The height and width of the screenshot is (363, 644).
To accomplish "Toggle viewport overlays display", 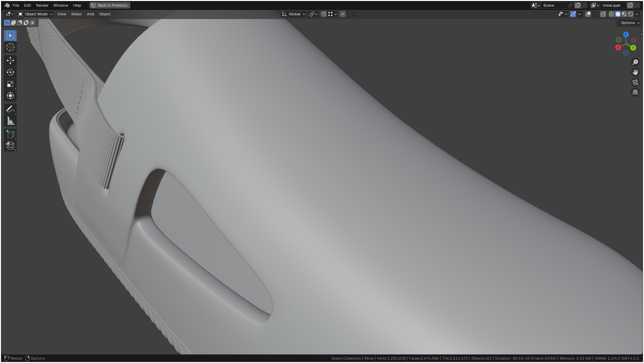I will [x=588, y=14].
